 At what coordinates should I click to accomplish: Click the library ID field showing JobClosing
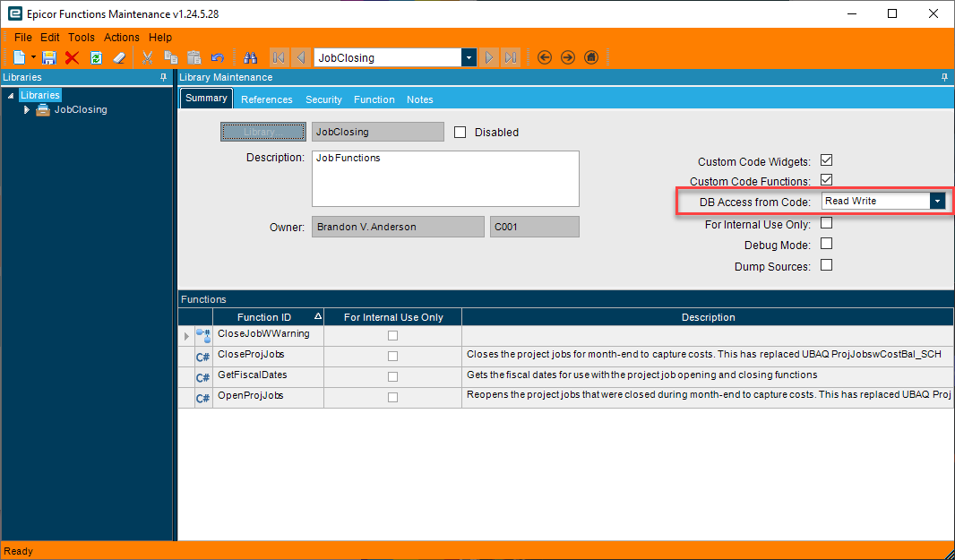click(378, 132)
